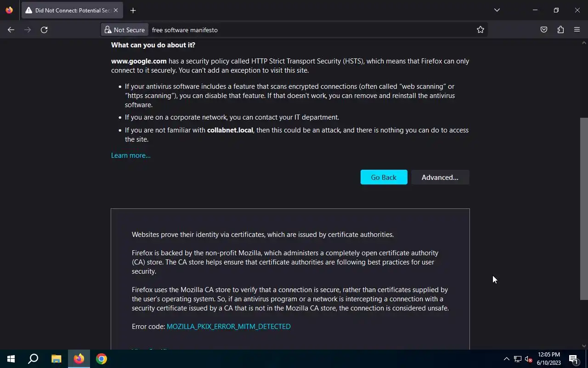This screenshot has width=588, height=368.
Task: Restore down the Firefox window
Action: pyautogui.click(x=556, y=10)
